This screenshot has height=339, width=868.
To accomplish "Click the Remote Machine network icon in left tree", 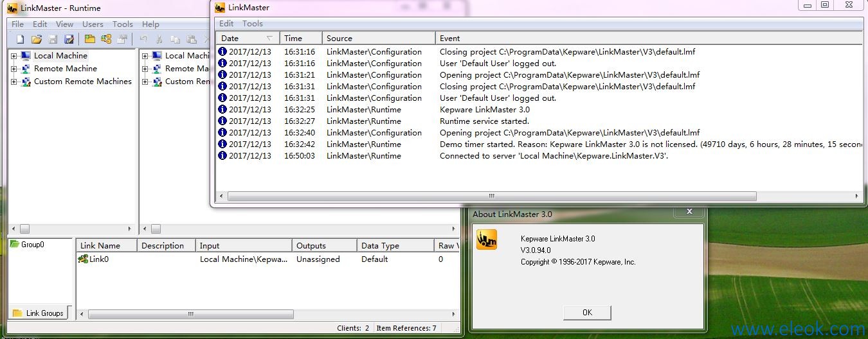I will tap(26, 69).
